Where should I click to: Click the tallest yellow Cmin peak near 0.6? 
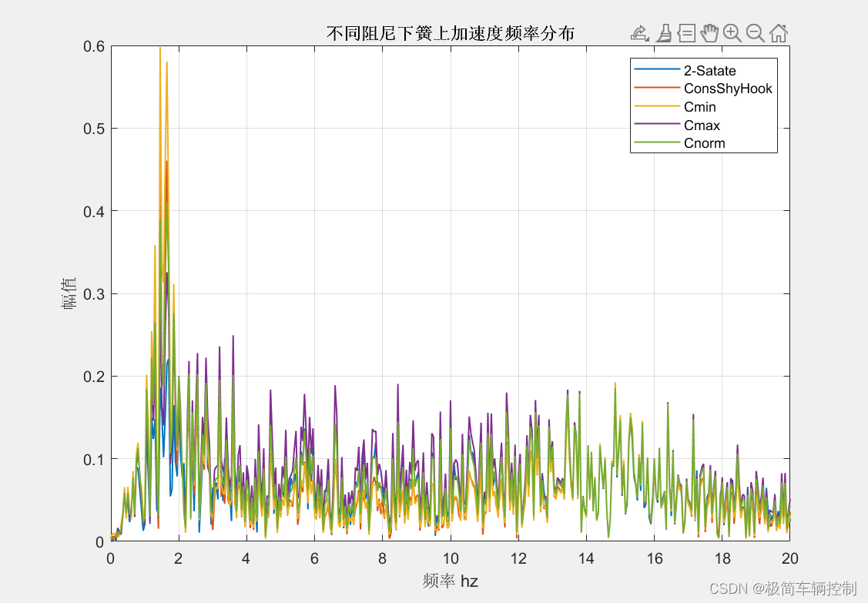[160, 49]
